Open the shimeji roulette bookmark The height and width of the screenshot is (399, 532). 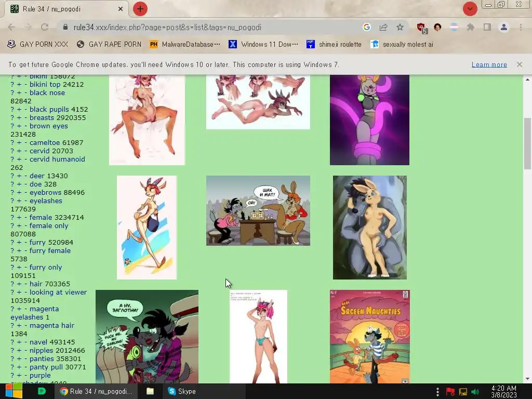click(x=334, y=44)
